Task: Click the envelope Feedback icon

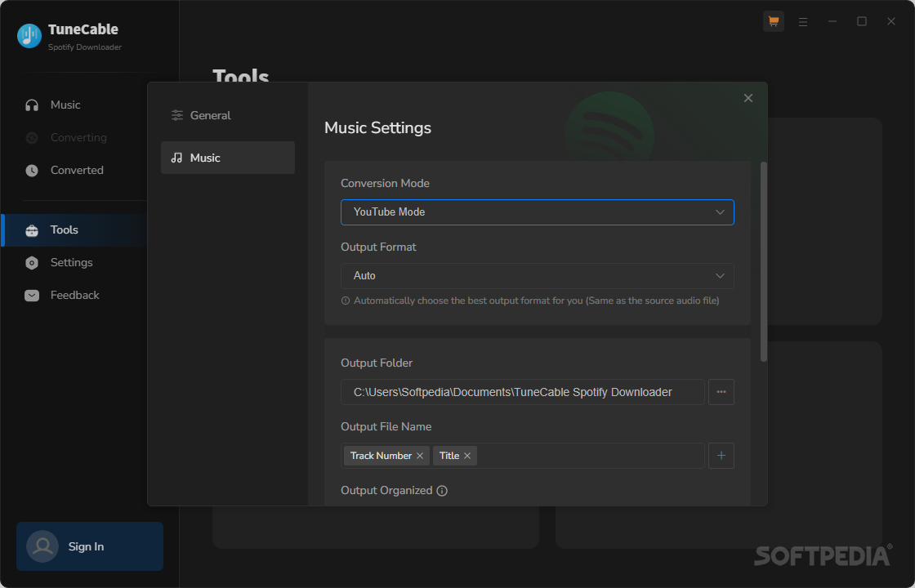Action: pyautogui.click(x=32, y=295)
